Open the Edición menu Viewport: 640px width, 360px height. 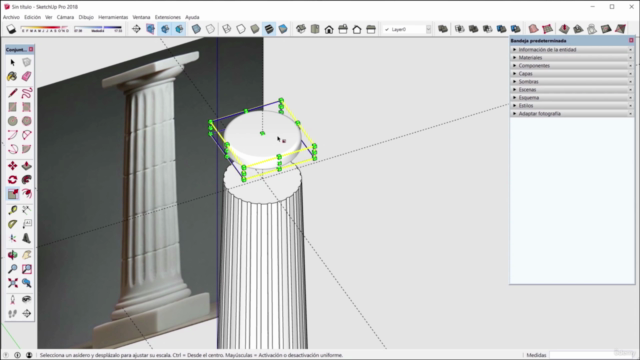32,17
